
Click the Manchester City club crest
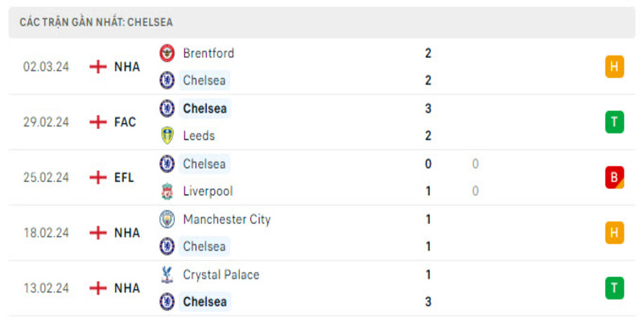click(167, 219)
